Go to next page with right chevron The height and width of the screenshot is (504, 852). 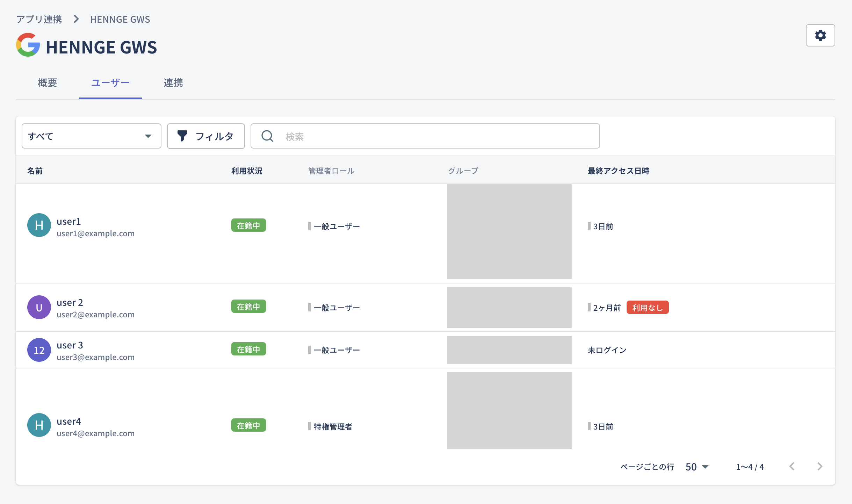click(820, 467)
